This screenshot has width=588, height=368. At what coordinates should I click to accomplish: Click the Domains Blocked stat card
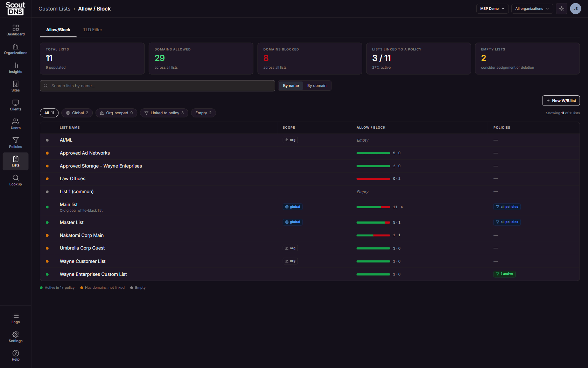pyautogui.click(x=310, y=59)
